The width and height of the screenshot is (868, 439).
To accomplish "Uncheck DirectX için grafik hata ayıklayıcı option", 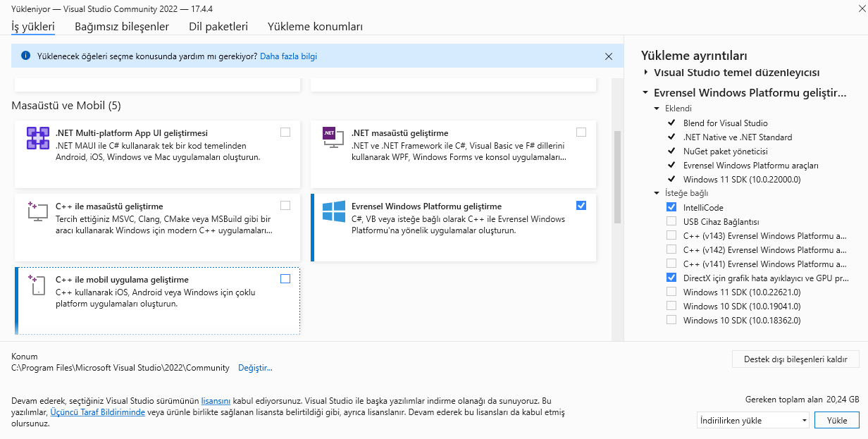I will 671,278.
